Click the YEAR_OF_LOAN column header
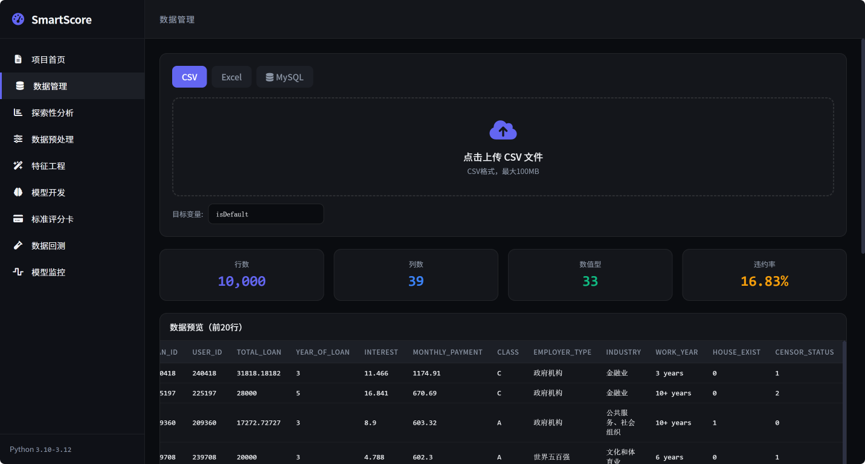The width and height of the screenshot is (865, 464). coord(322,352)
